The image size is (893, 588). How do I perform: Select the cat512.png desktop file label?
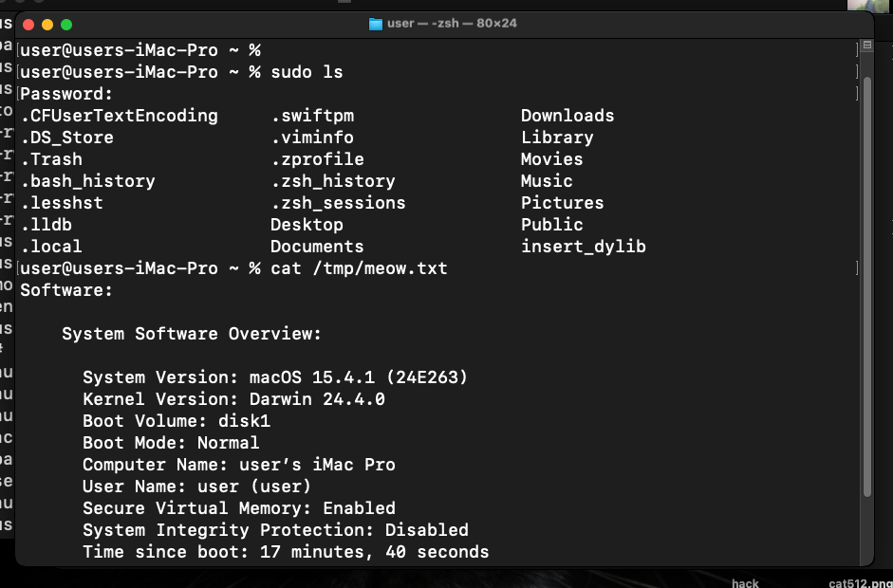tap(860, 582)
